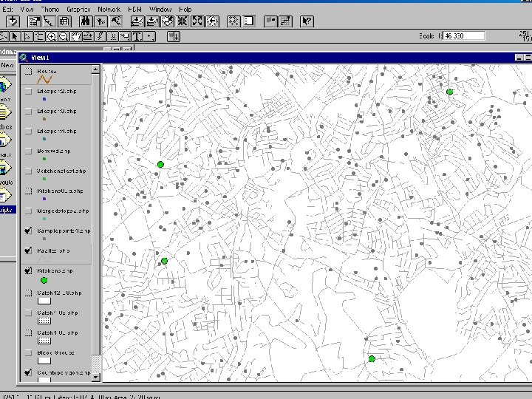Click the Clear Selected Features button
532x399 pixels.
click(x=249, y=21)
